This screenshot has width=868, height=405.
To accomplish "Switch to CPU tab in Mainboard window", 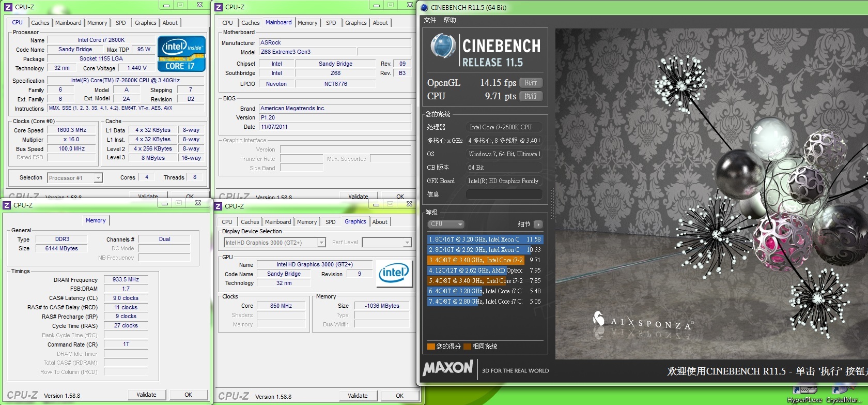I will point(227,23).
